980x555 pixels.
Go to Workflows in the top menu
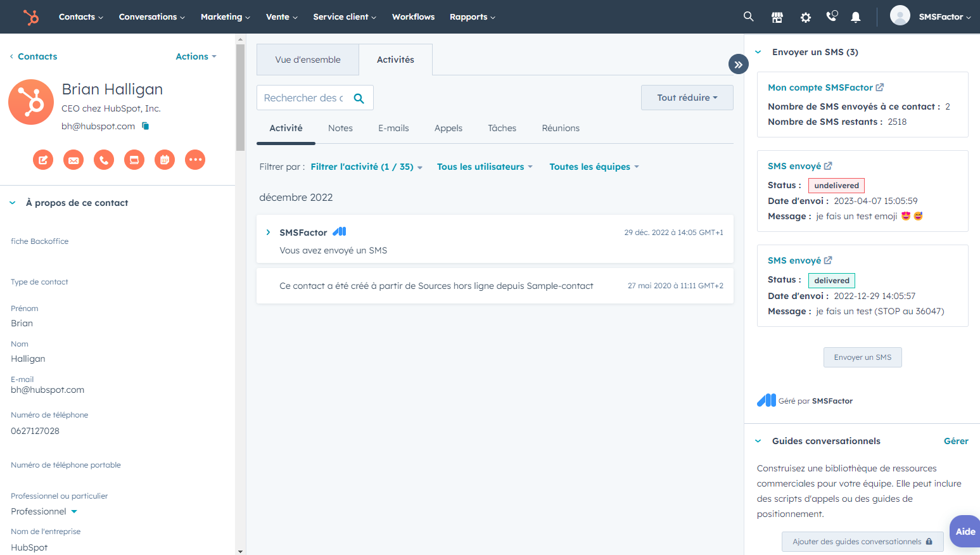point(413,17)
